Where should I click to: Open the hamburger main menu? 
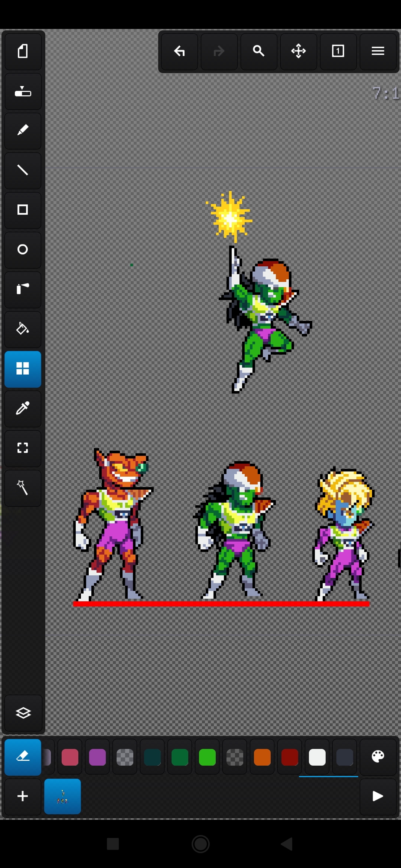click(x=378, y=51)
